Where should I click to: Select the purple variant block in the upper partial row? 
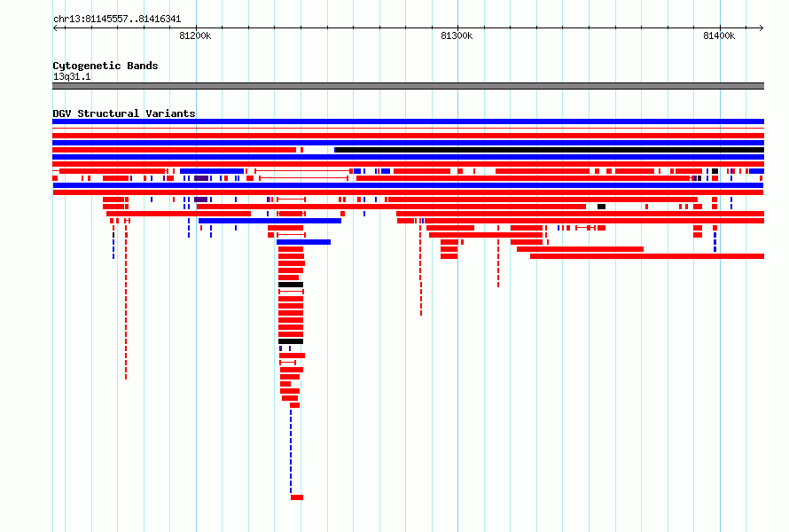pos(201,178)
